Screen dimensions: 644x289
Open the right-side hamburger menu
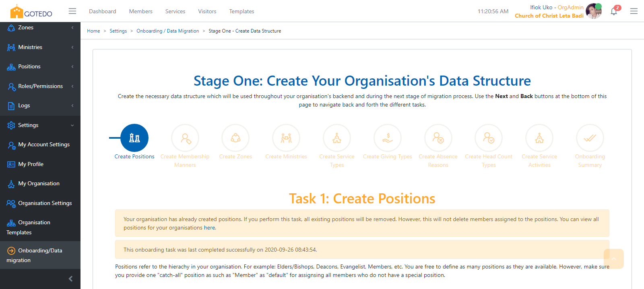(634, 11)
